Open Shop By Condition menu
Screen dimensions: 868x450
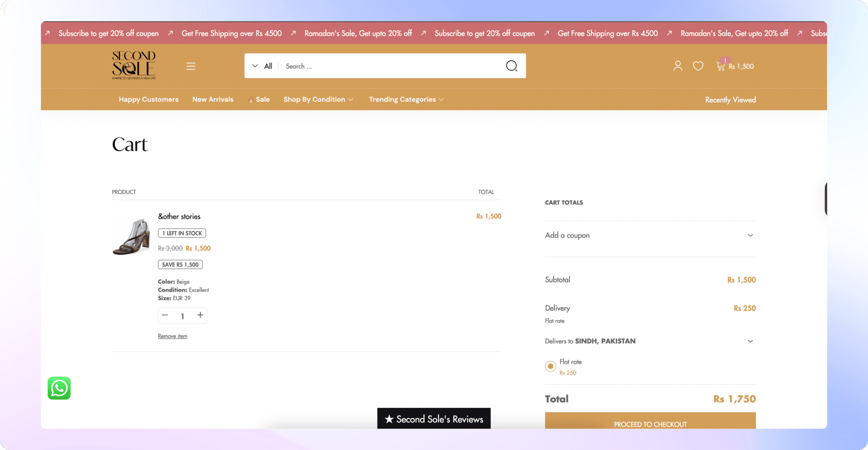pos(318,99)
